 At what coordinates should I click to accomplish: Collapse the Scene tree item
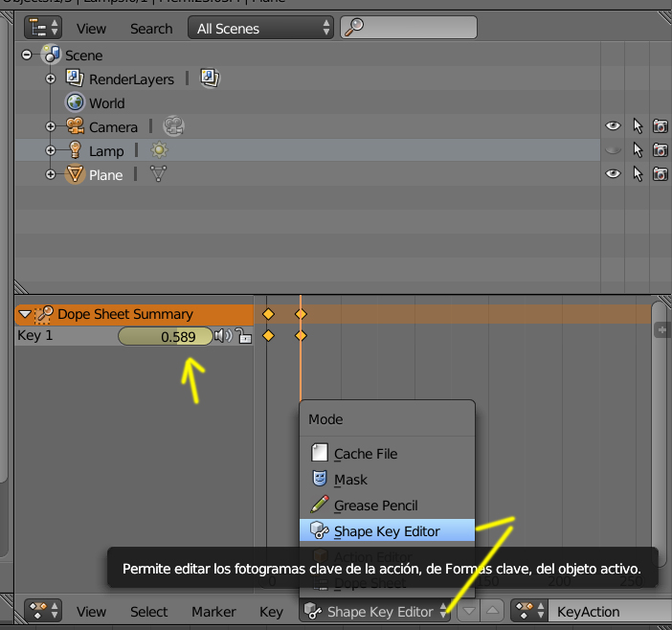tap(27, 55)
